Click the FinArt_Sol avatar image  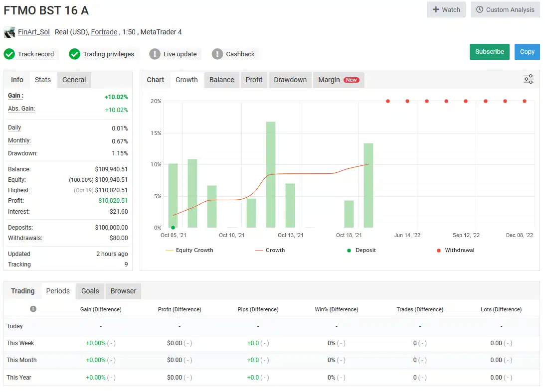tap(9, 32)
